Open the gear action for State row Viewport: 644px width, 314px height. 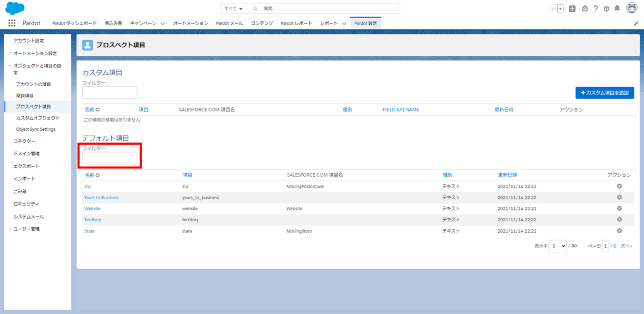click(619, 231)
